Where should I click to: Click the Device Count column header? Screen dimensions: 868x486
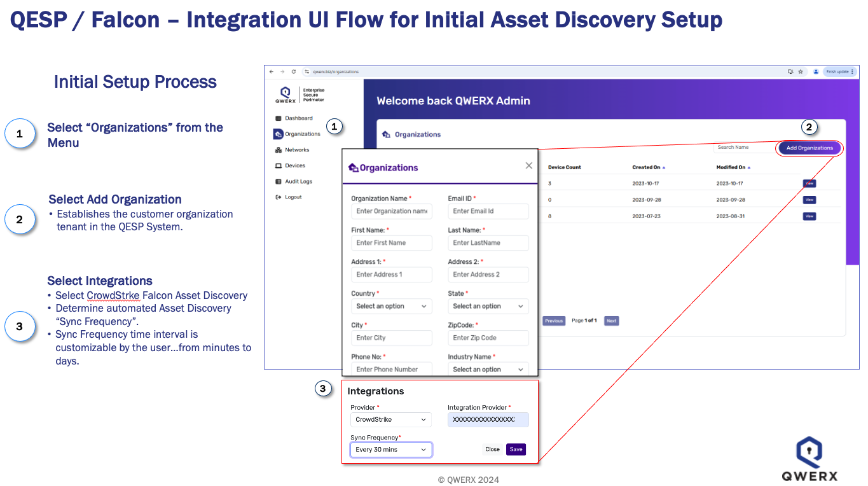pyautogui.click(x=565, y=167)
